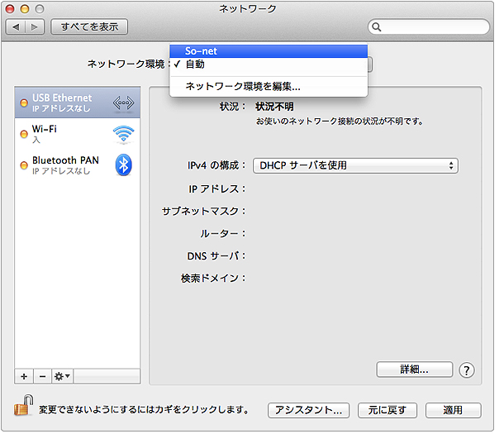
Task: Go back with the left arrow button
Action: pyautogui.click(x=17, y=27)
